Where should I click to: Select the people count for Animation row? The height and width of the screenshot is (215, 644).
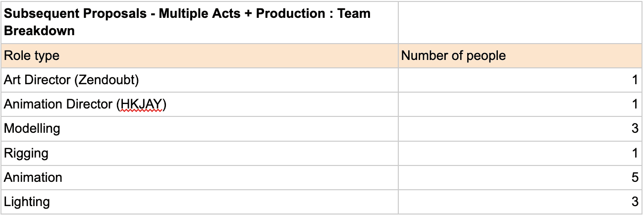[x=519, y=177]
